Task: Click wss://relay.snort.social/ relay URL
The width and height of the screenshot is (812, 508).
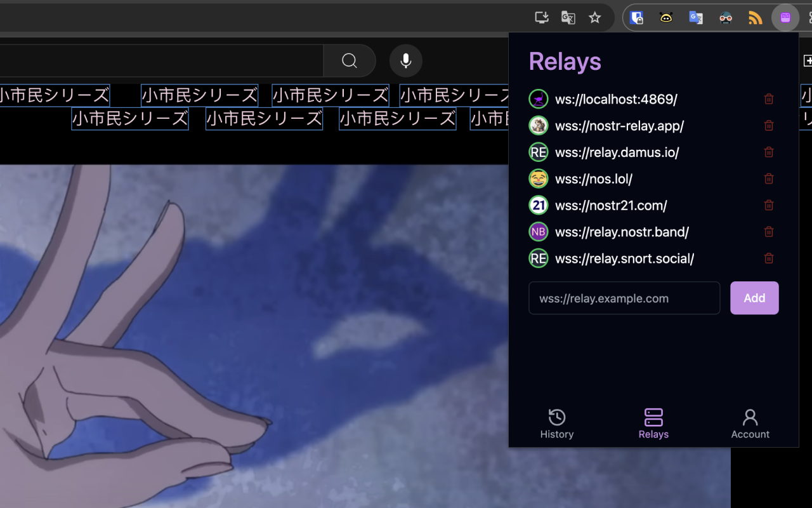Action: tap(624, 258)
